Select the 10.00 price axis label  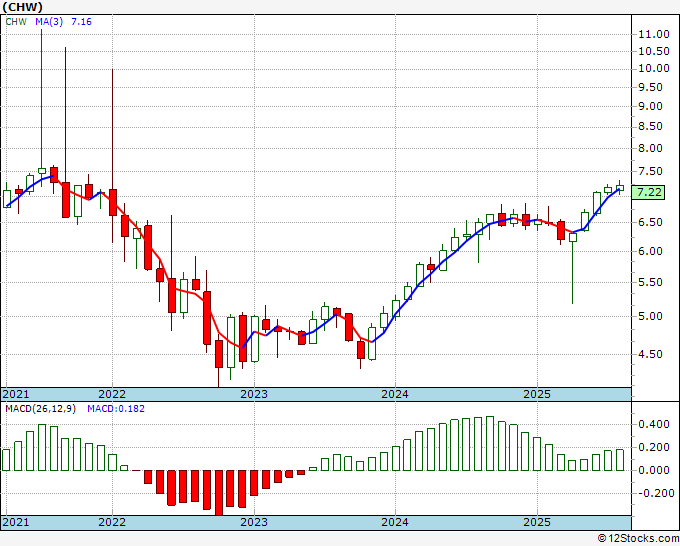click(x=654, y=69)
